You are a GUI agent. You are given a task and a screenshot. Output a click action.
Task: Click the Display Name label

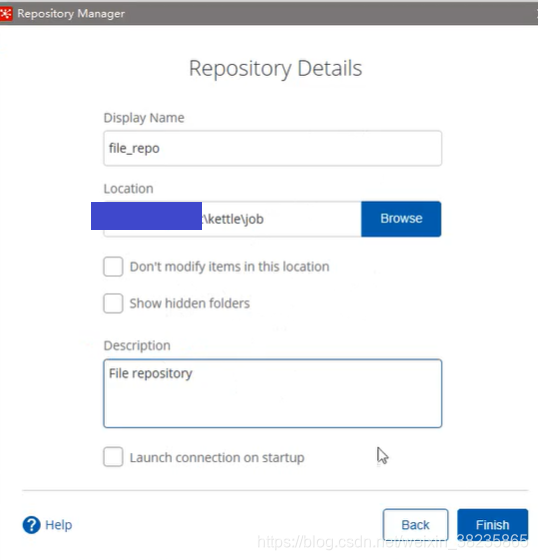pos(144,118)
